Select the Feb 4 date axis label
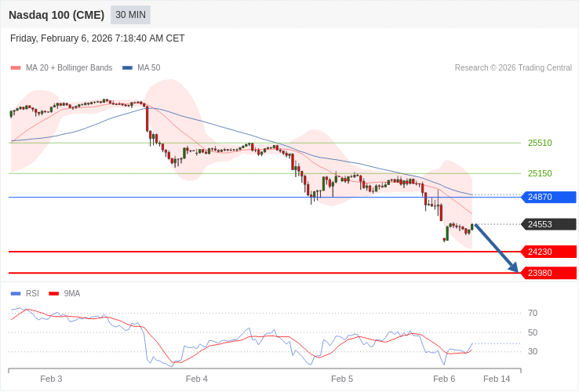This screenshot has height=392, width=579. coord(197,379)
